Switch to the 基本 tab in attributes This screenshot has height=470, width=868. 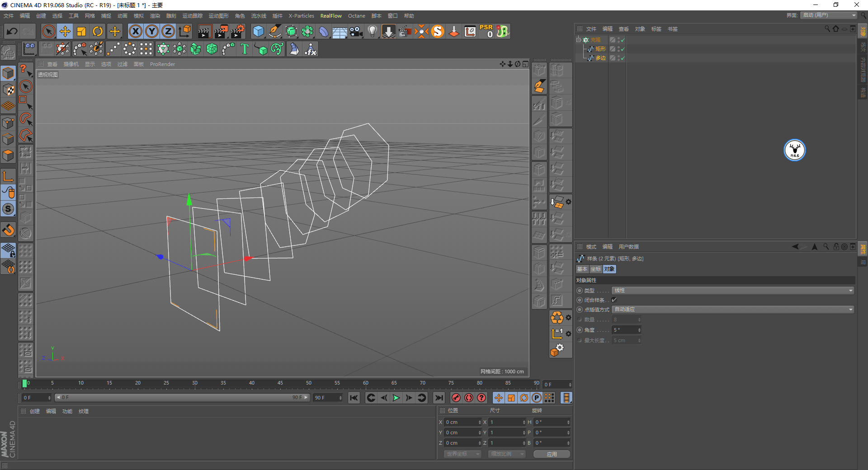coord(582,269)
